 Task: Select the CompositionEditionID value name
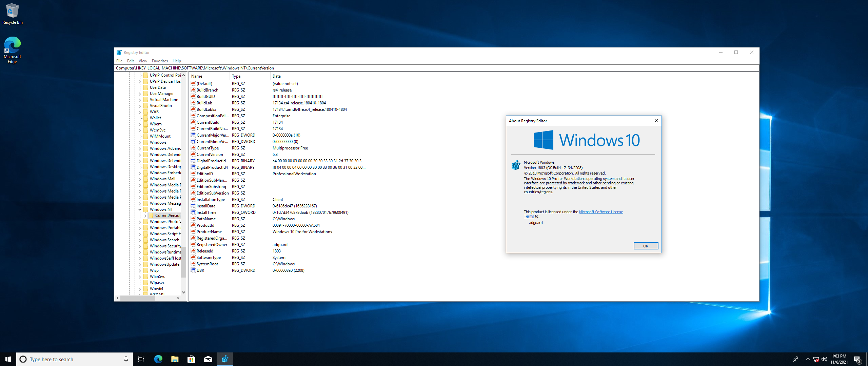pyautogui.click(x=213, y=116)
